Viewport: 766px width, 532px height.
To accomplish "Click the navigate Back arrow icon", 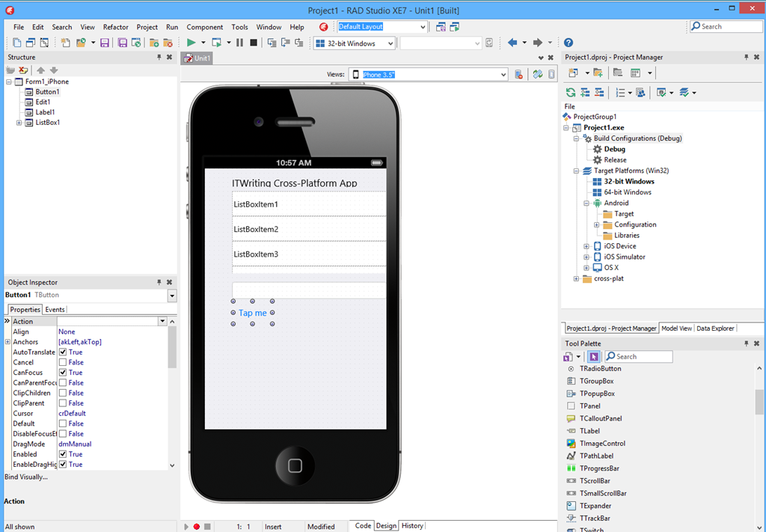I will (512, 43).
